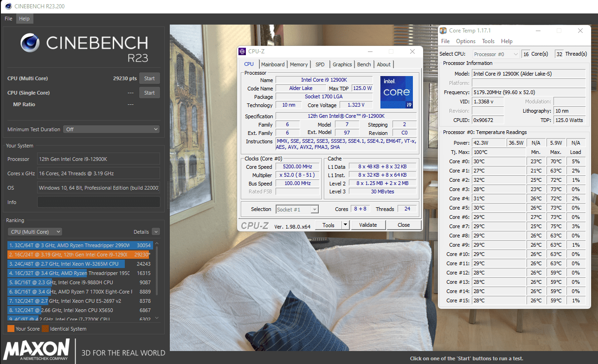The width and height of the screenshot is (598, 364).
Task: Start the CPU Single Core test
Action: click(149, 93)
